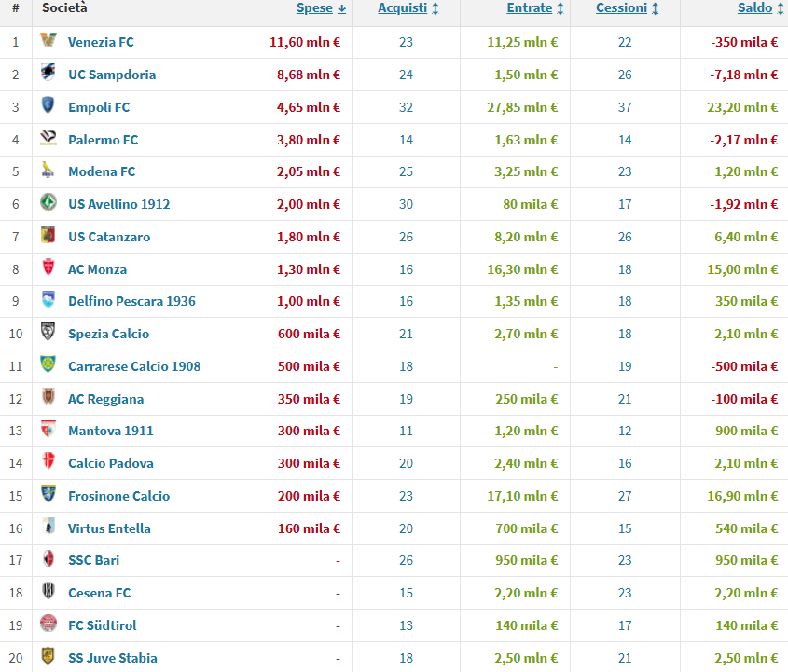The image size is (788, 672).
Task: Open the Spezia Calcio club page
Action: 108,334
